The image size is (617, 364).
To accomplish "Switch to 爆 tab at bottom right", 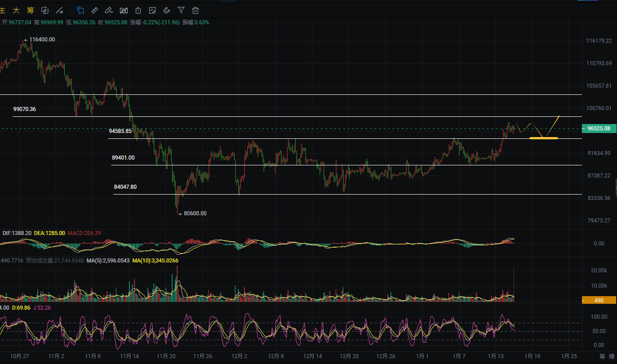I will (x=612, y=356).
